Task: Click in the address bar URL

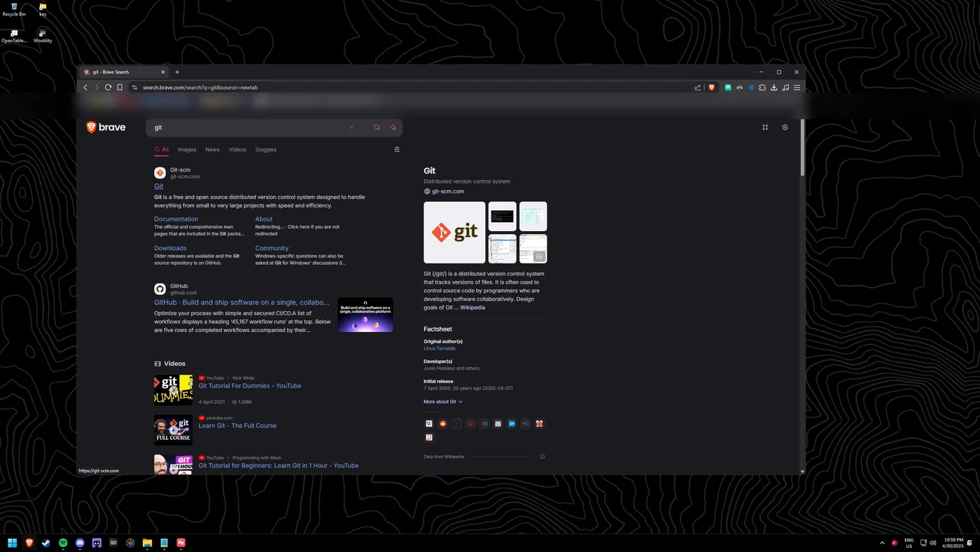Action: (x=200, y=88)
